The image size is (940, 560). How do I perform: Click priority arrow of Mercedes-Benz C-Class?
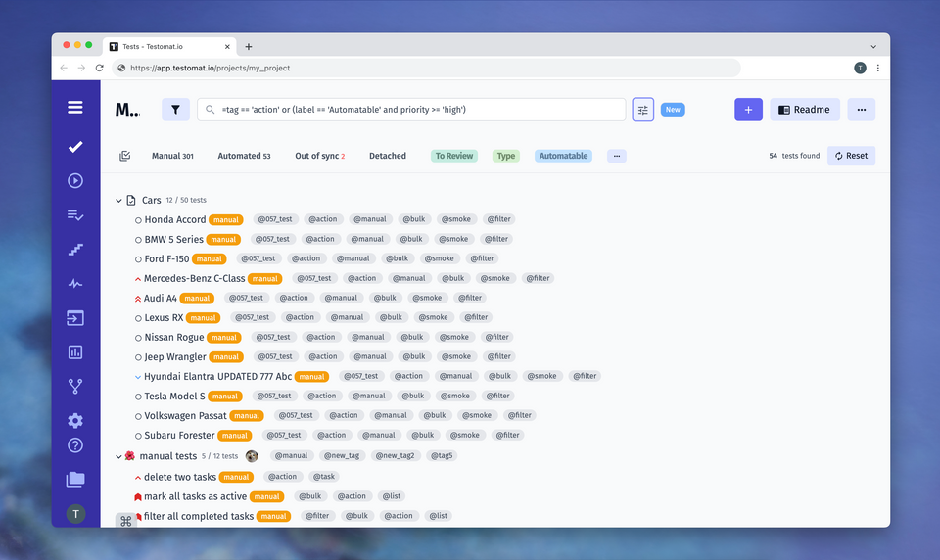point(138,279)
